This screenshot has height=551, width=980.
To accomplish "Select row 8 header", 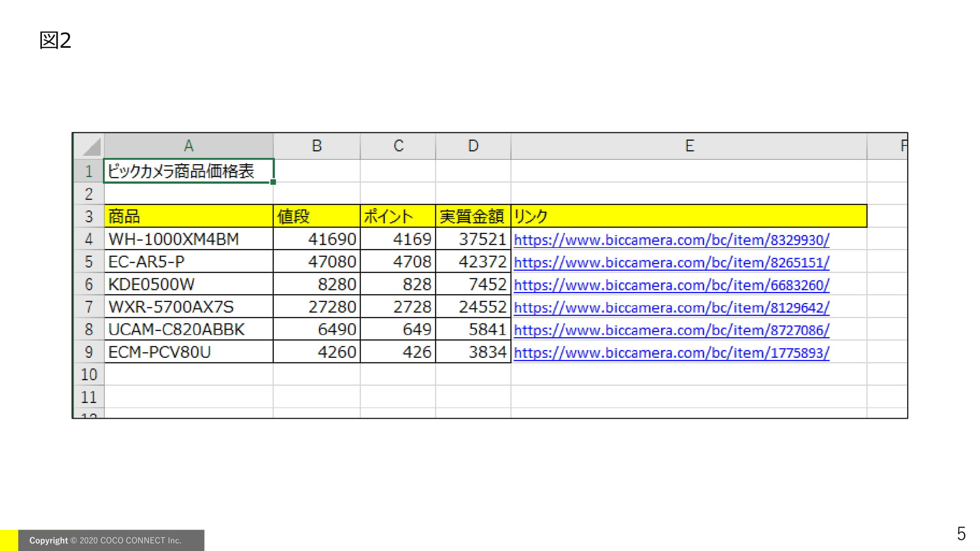I will point(89,329).
